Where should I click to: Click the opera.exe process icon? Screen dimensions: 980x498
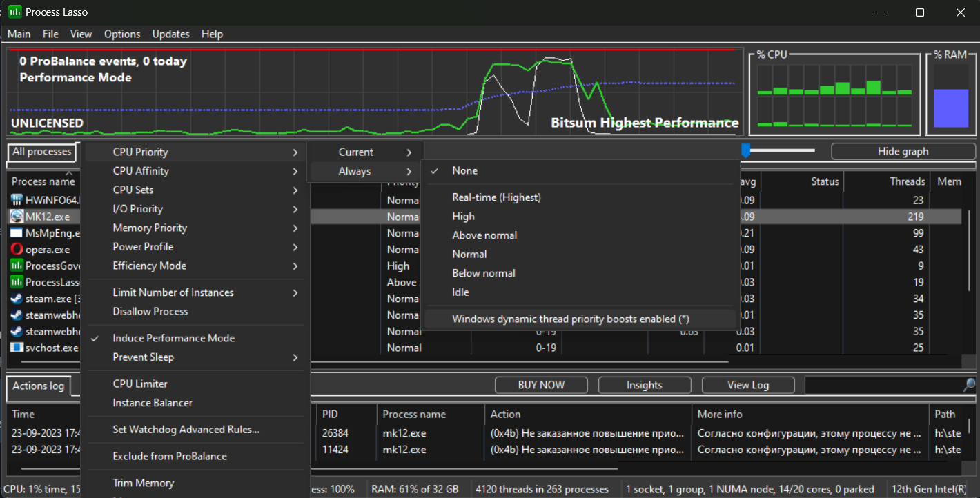(17, 250)
